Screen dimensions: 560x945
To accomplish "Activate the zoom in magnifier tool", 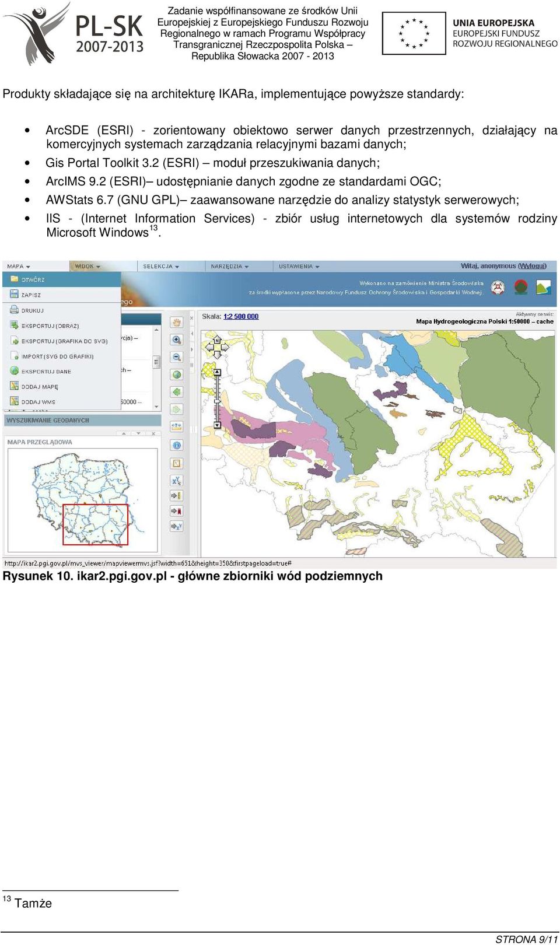I will pyautogui.click(x=177, y=339).
